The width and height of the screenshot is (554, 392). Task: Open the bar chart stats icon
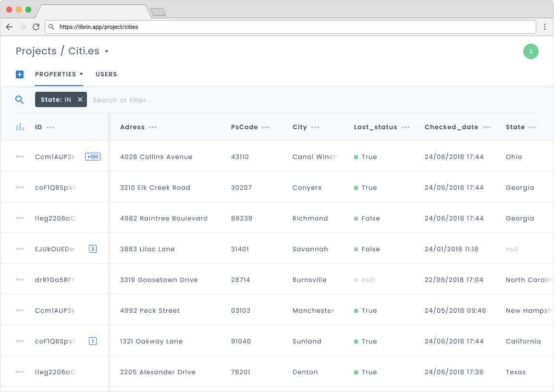pyautogui.click(x=20, y=127)
